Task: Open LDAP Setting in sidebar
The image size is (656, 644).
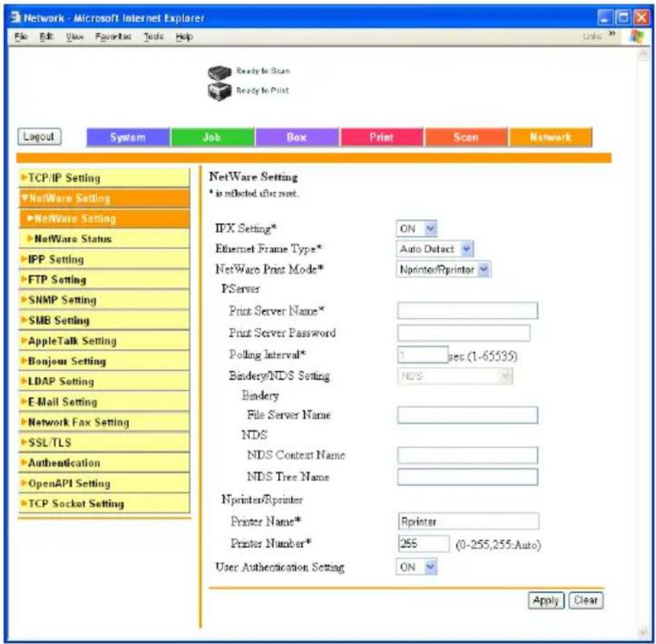Action: coord(104,381)
